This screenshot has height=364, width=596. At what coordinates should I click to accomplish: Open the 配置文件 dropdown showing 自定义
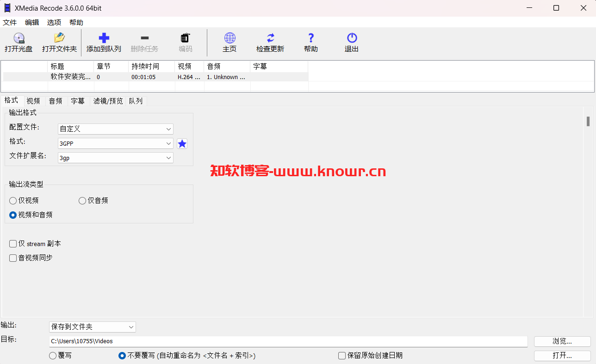point(116,129)
